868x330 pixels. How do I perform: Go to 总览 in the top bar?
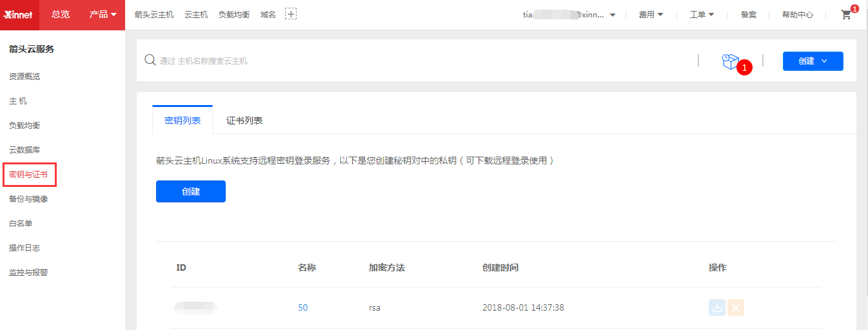pos(61,14)
